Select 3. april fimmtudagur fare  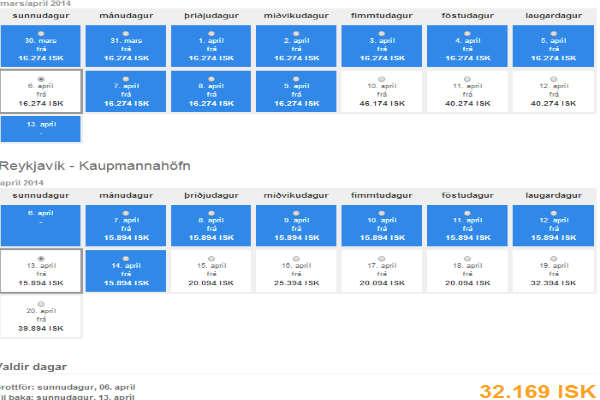[382, 31]
